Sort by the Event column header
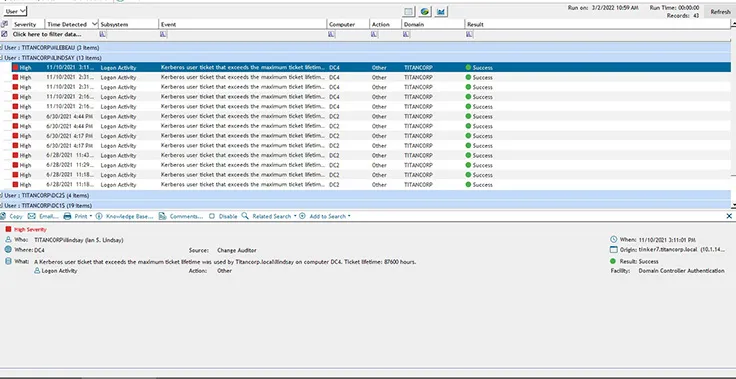The image size is (736, 379). 243,24
